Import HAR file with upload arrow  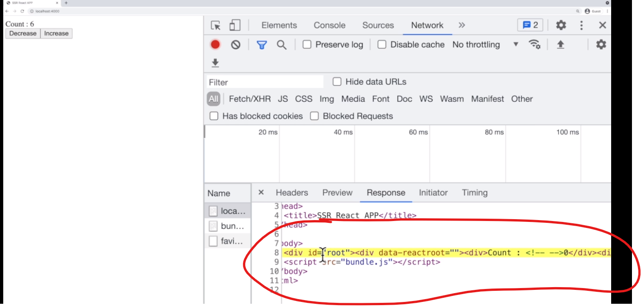[x=560, y=45]
